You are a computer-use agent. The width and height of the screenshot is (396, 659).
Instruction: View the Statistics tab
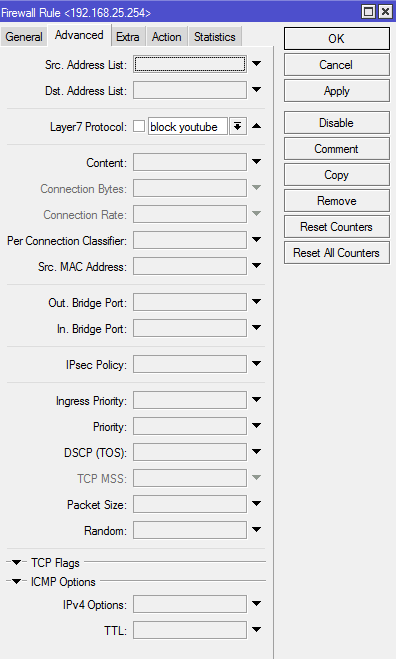(x=214, y=37)
